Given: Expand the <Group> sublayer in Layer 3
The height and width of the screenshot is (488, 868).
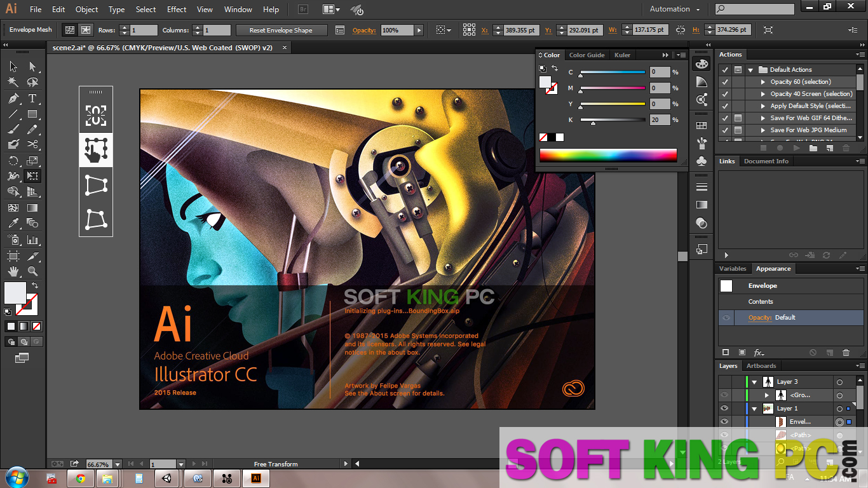Looking at the screenshot, I should [x=767, y=395].
